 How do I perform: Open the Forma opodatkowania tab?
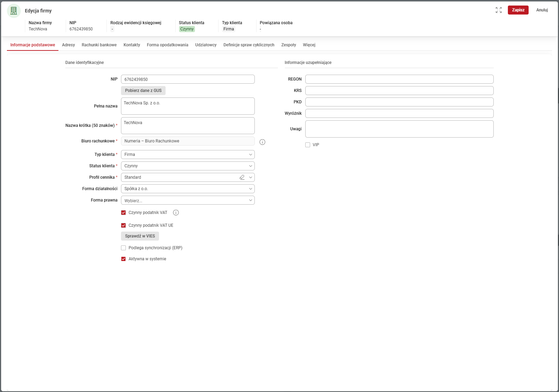point(167,45)
